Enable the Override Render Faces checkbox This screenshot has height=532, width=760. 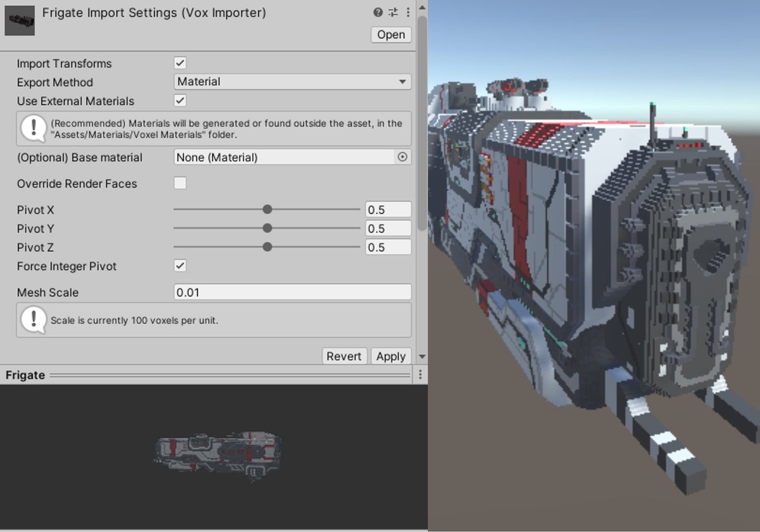pos(180,183)
